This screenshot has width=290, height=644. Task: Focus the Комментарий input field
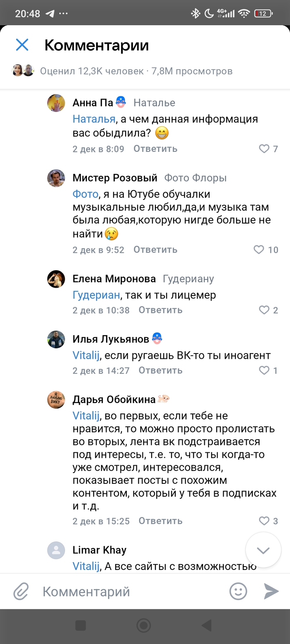point(128,591)
